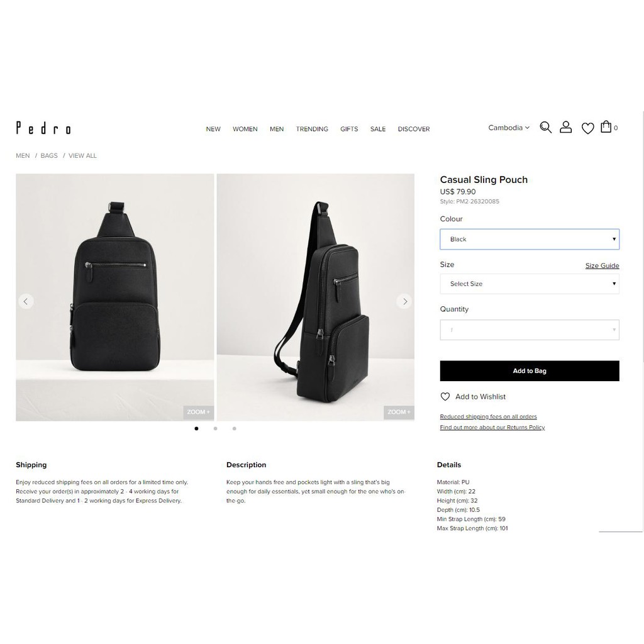The width and height of the screenshot is (644, 644).
Task: Open the shopping bag icon
Action: (x=606, y=127)
